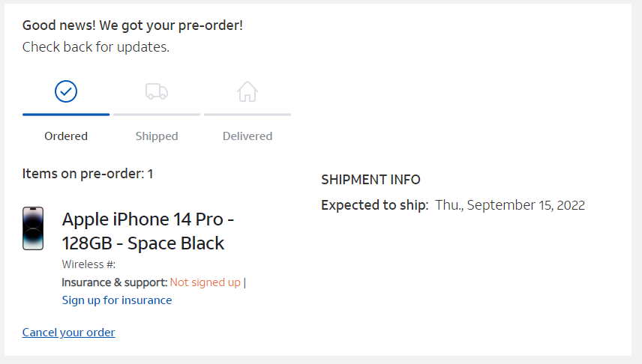Viewport: 642px width, 364px height.
Task: Click the Apple iPhone 14 Pro product title
Action: pos(148,231)
